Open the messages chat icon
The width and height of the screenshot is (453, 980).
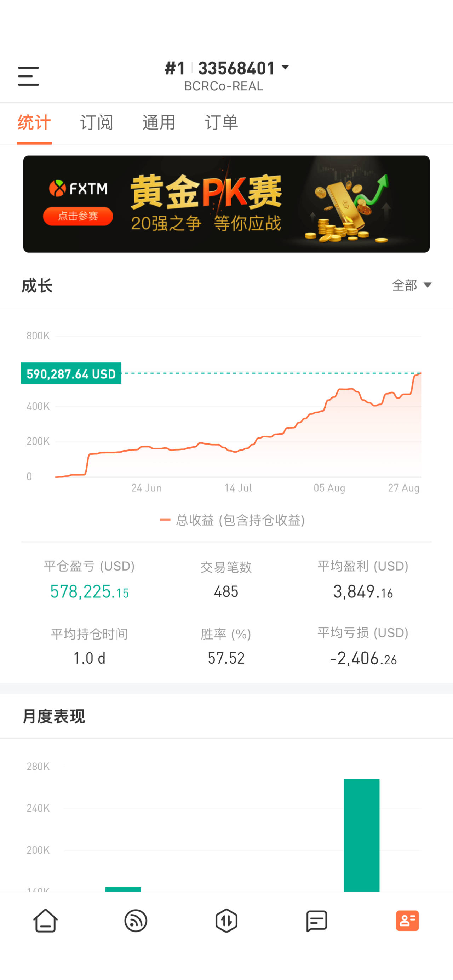[x=317, y=921]
